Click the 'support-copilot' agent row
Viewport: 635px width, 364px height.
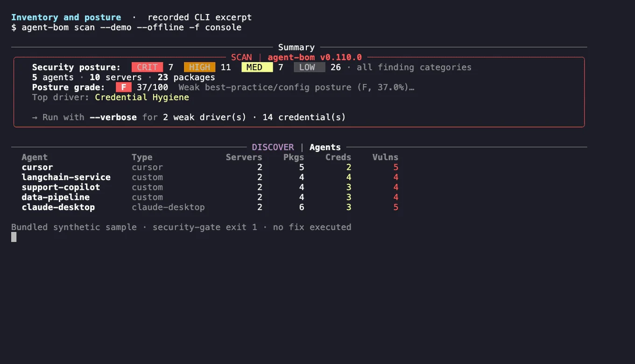(210, 187)
